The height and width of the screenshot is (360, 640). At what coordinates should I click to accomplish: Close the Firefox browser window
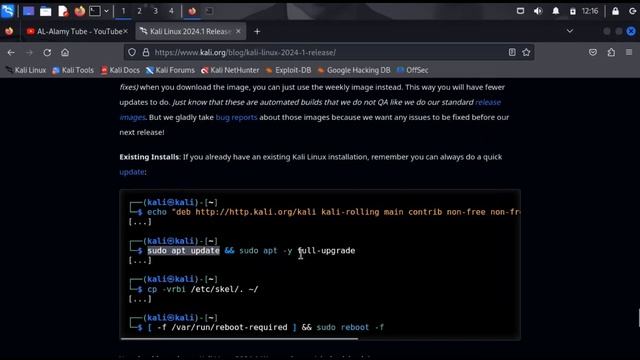[631, 31]
